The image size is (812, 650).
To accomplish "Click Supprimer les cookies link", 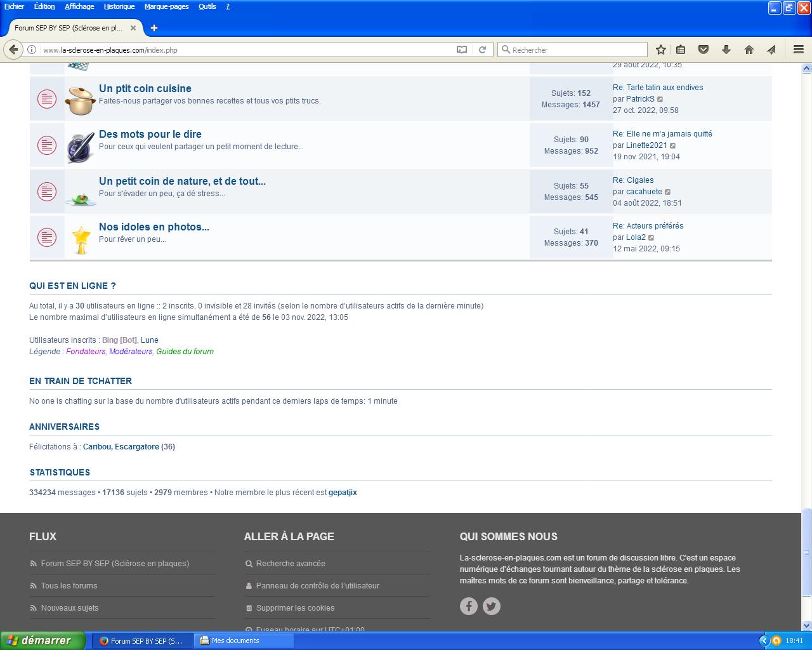I will 296,608.
